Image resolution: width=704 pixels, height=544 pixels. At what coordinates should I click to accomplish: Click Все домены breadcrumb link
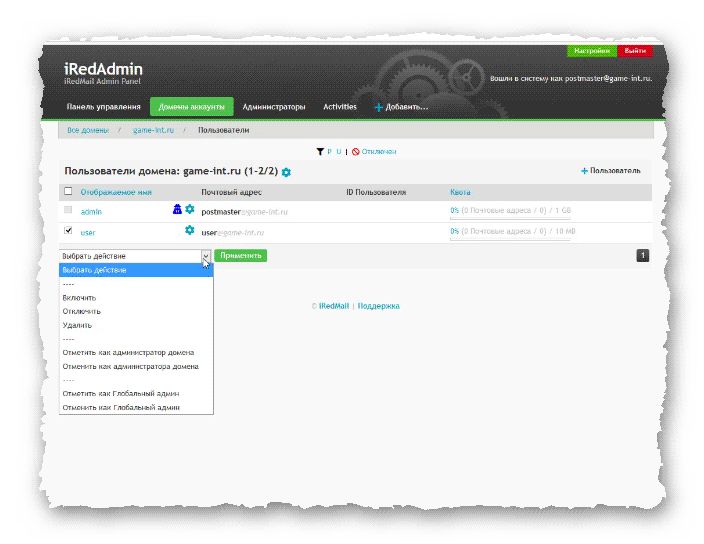point(88,130)
